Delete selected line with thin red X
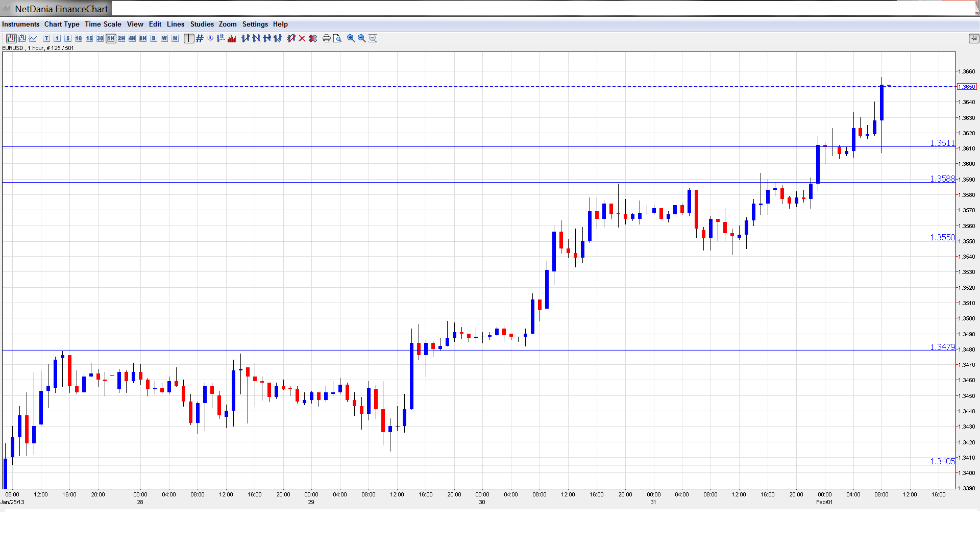 (x=302, y=38)
